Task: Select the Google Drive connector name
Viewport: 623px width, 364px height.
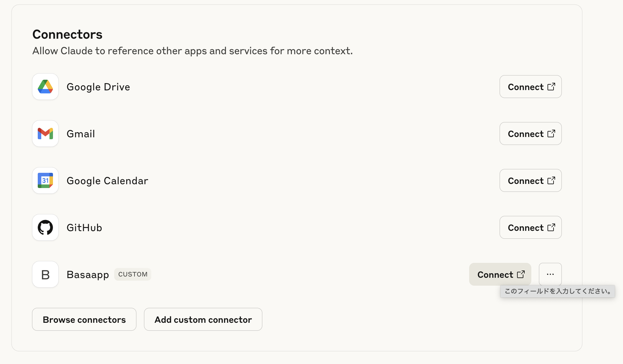Action: 98,87
